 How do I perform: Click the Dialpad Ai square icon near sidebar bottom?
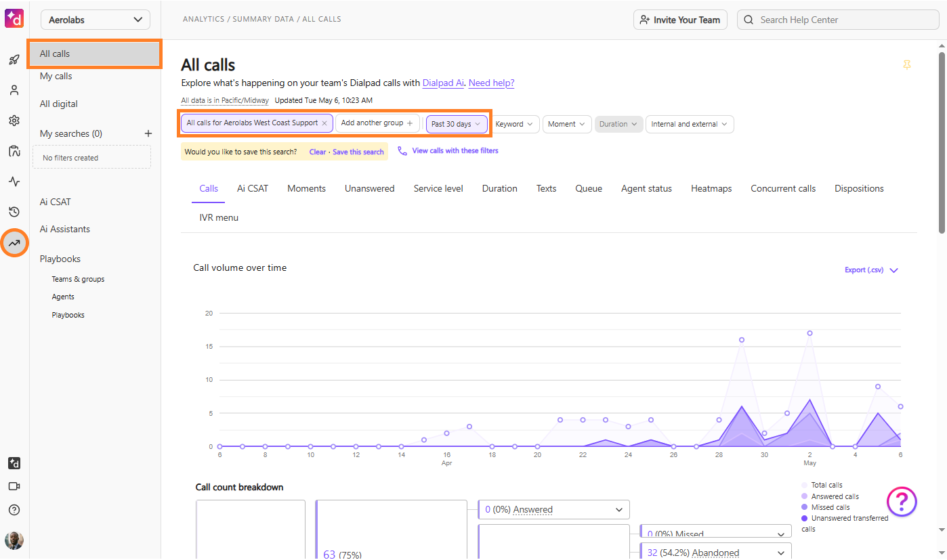pyautogui.click(x=14, y=463)
